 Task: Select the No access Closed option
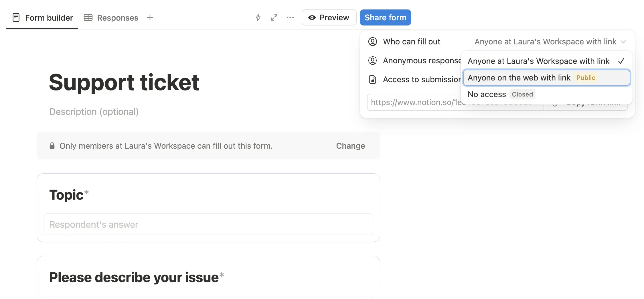[500, 94]
